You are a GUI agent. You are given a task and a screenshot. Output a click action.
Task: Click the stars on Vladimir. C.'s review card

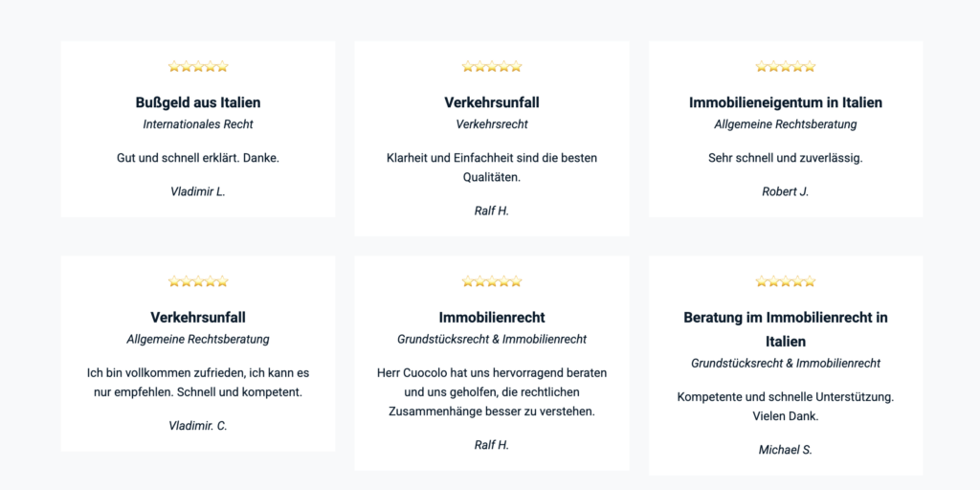(198, 281)
